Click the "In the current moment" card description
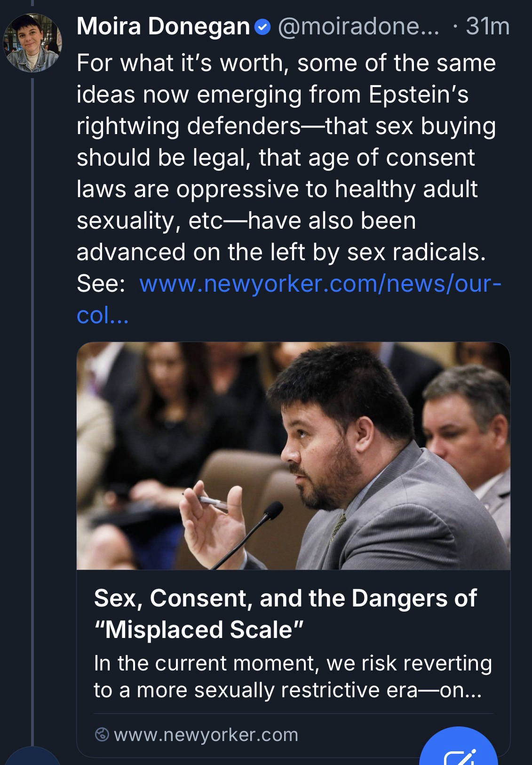 [293, 676]
